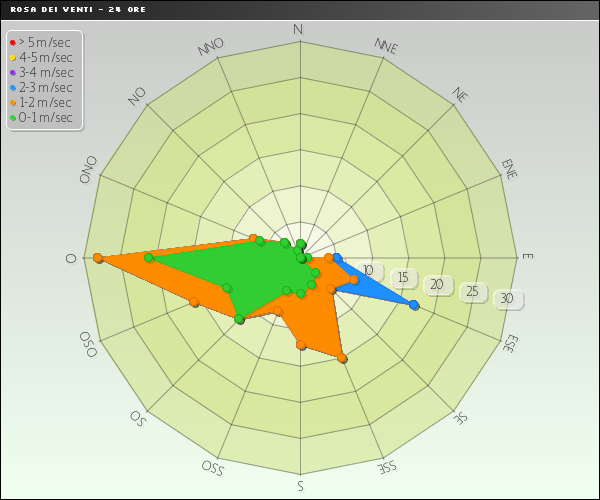Click the 1-2 m/sec legend label
Image resolution: width=600 pixels, height=500 pixels.
pos(45,102)
